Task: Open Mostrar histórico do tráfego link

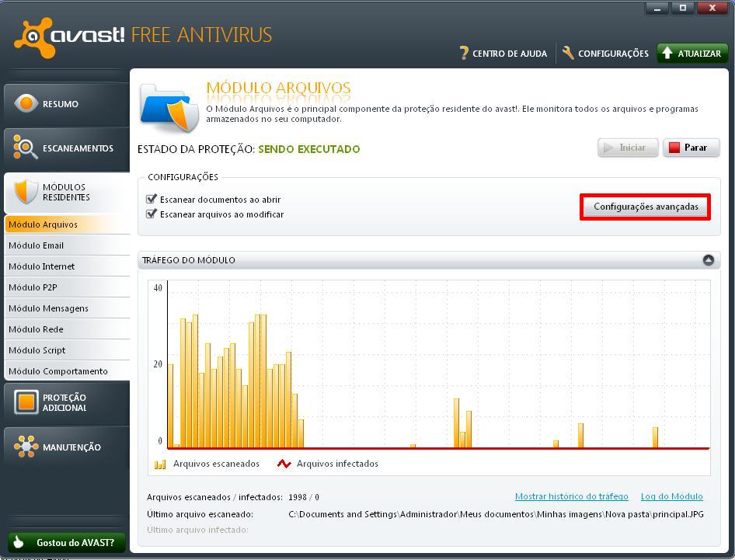Action: (x=571, y=496)
